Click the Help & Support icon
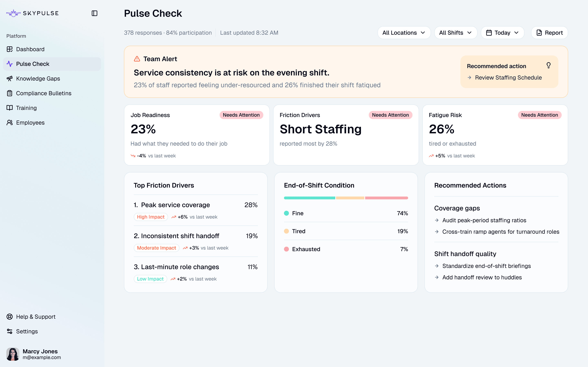This screenshot has width=588, height=367. 10,316
